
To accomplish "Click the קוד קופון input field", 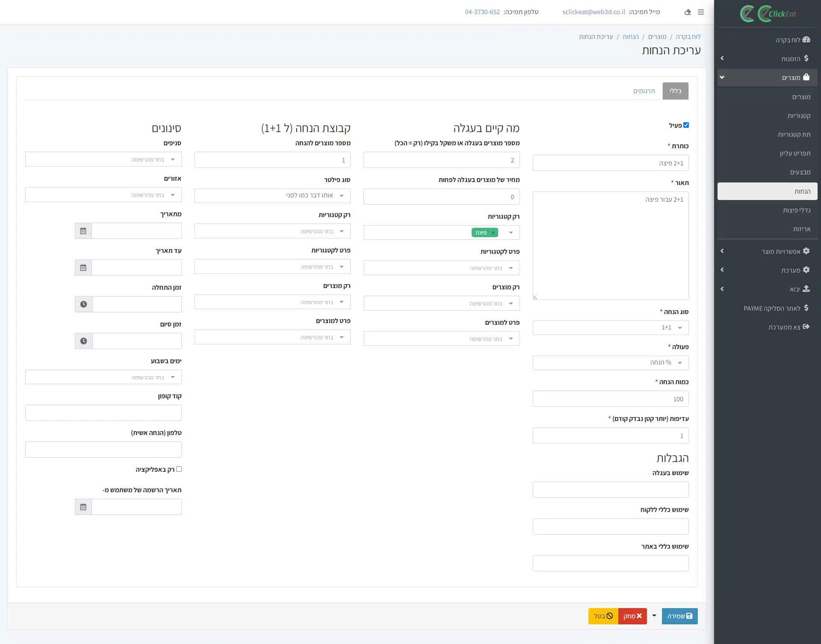I will [103, 413].
